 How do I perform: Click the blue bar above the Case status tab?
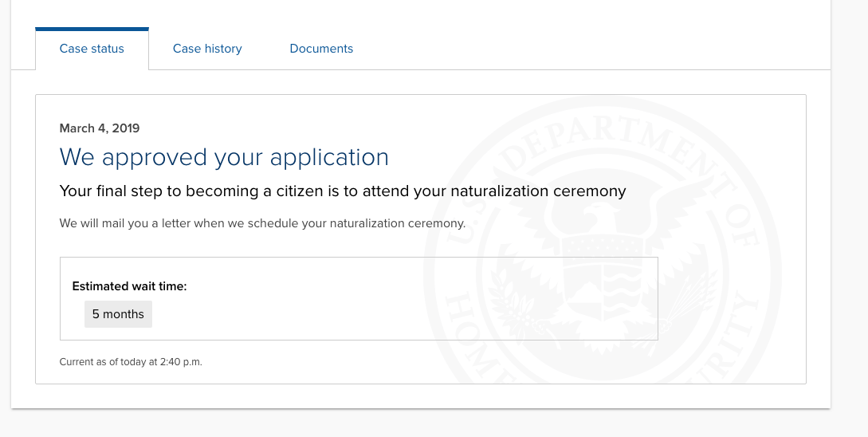(92, 29)
